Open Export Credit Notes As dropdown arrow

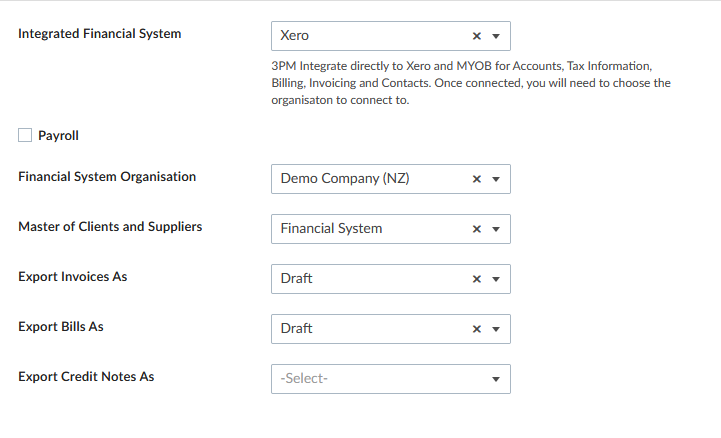(x=496, y=379)
